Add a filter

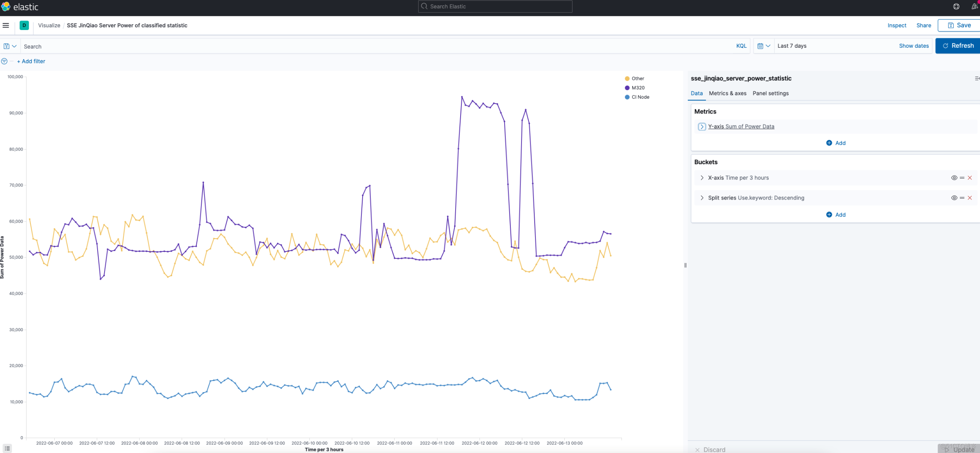(31, 61)
